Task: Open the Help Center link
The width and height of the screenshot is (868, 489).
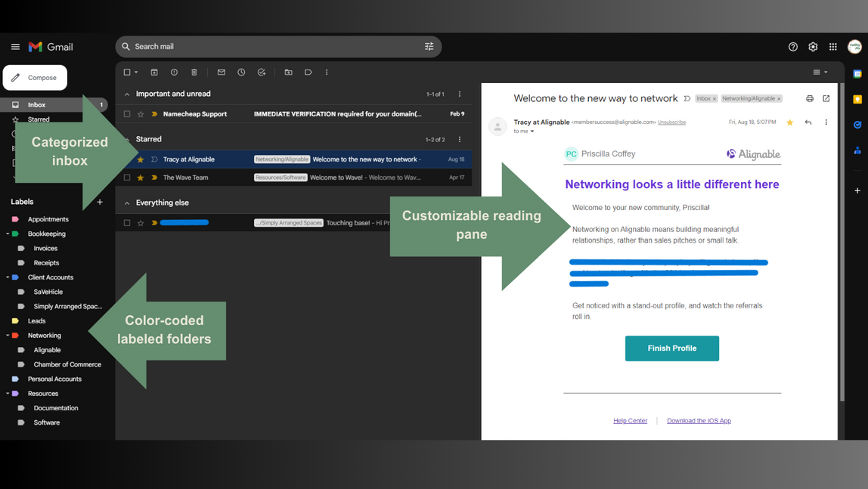Action: pos(630,421)
